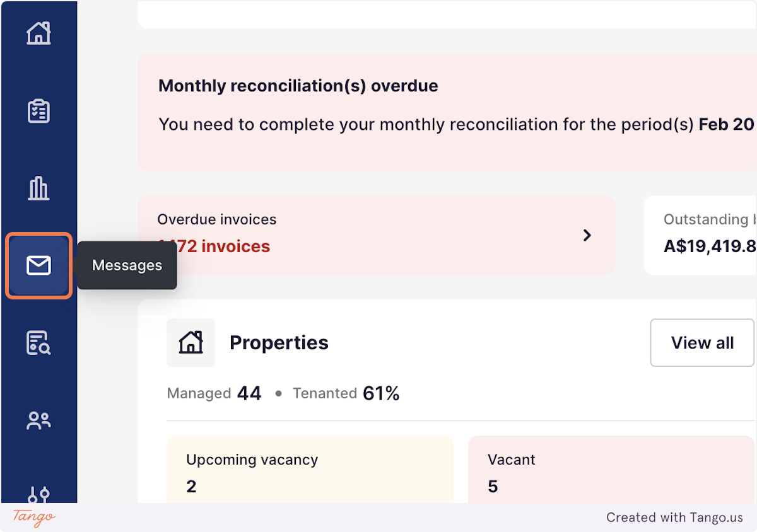This screenshot has width=757, height=532.
Task: Click the View all properties button
Action: tap(702, 343)
